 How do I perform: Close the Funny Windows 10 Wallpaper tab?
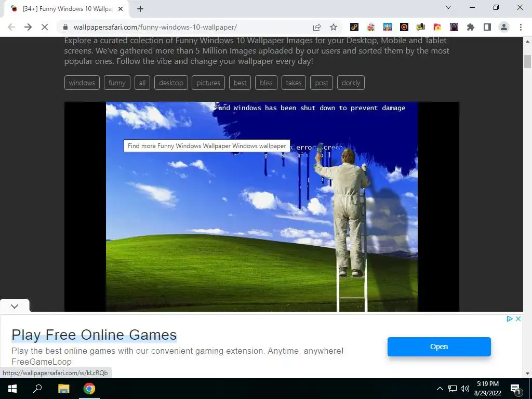(121, 9)
